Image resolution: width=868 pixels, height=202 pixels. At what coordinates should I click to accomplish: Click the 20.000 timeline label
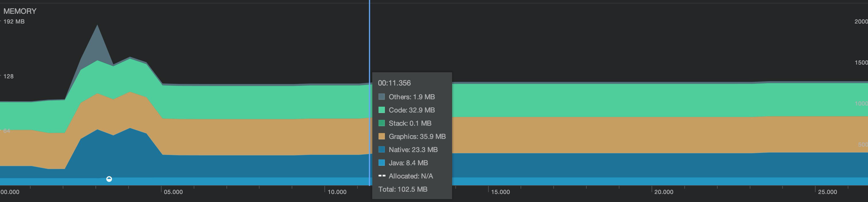coord(664,192)
